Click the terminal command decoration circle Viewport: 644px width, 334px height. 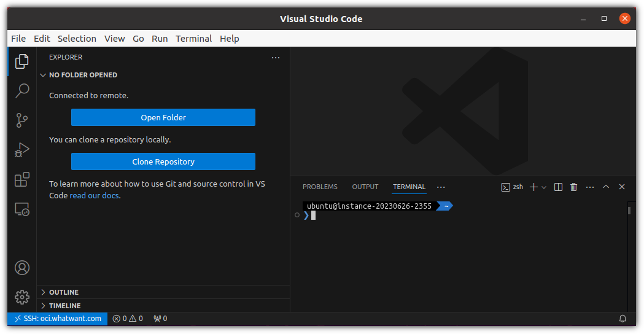tap(297, 215)
